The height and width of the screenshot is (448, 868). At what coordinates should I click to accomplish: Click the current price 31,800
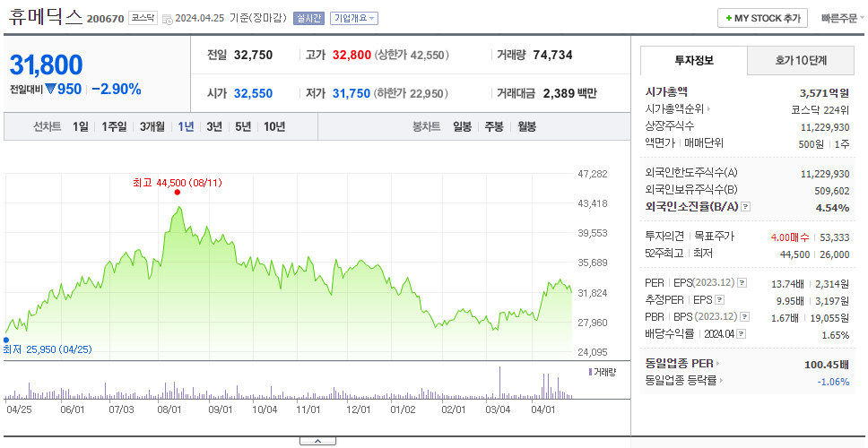click(x=46, y=65)
